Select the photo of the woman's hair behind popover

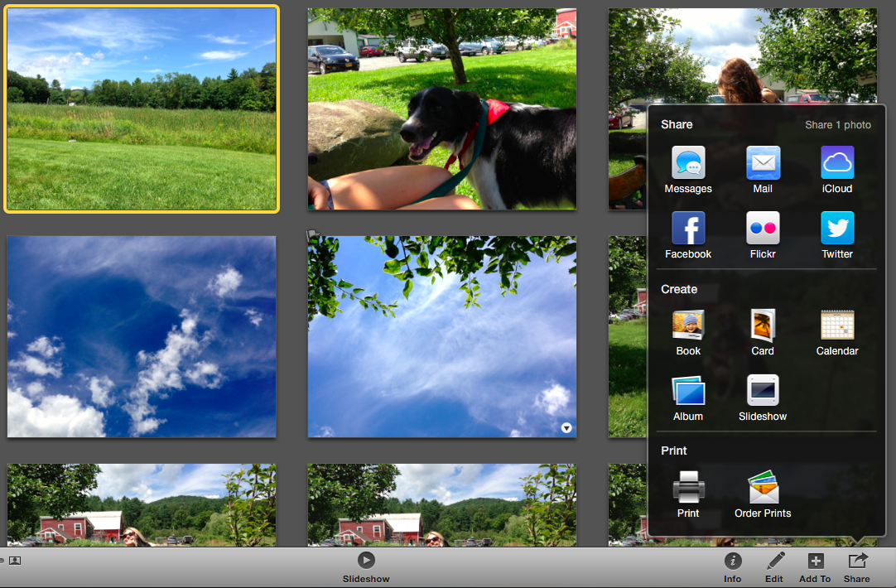coord(742,56)
